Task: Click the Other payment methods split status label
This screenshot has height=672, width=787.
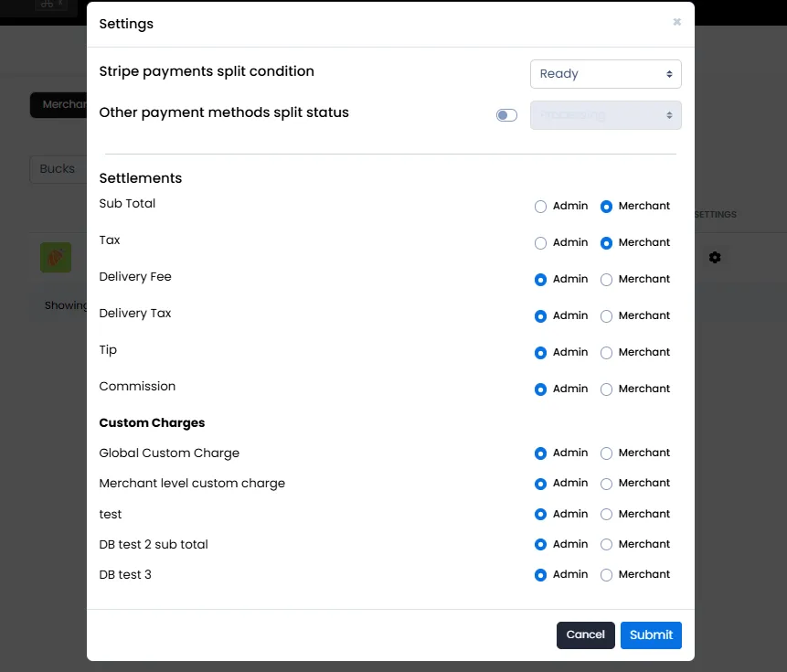Action: coord(224,112)
